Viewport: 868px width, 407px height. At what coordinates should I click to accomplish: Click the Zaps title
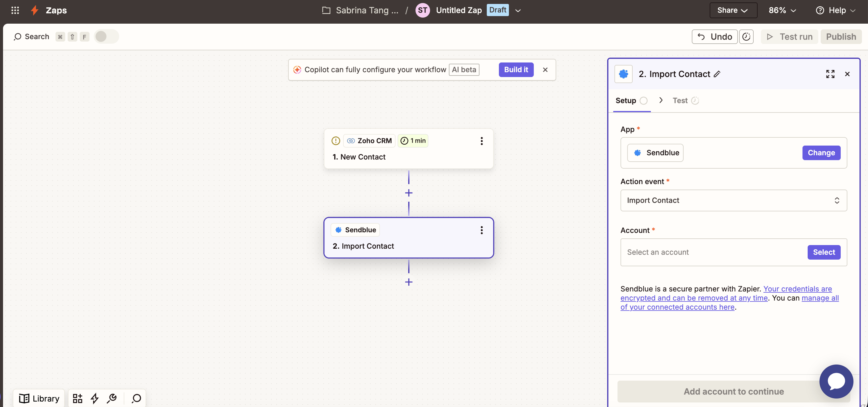(x=56, y=10)
